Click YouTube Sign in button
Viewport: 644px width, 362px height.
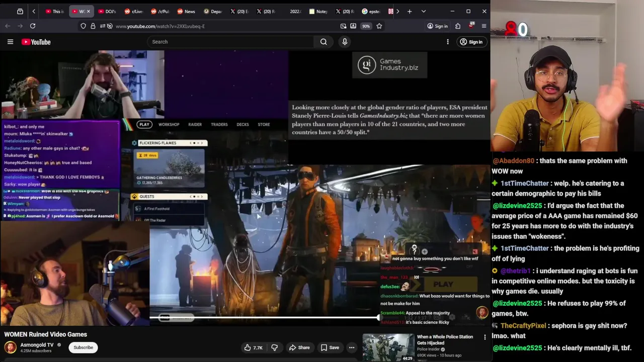471,42
